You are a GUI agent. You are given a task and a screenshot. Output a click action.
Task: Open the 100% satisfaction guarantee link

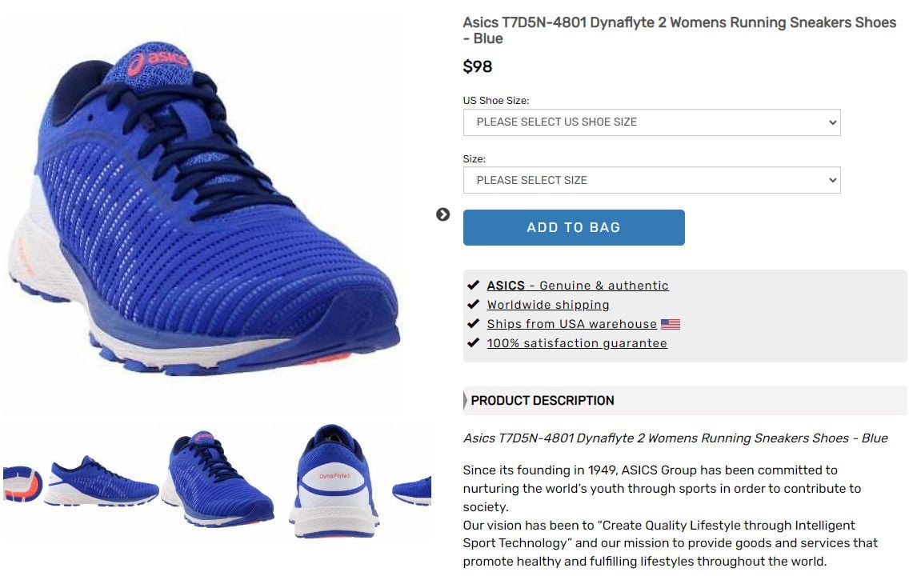(x=577, y=343)
